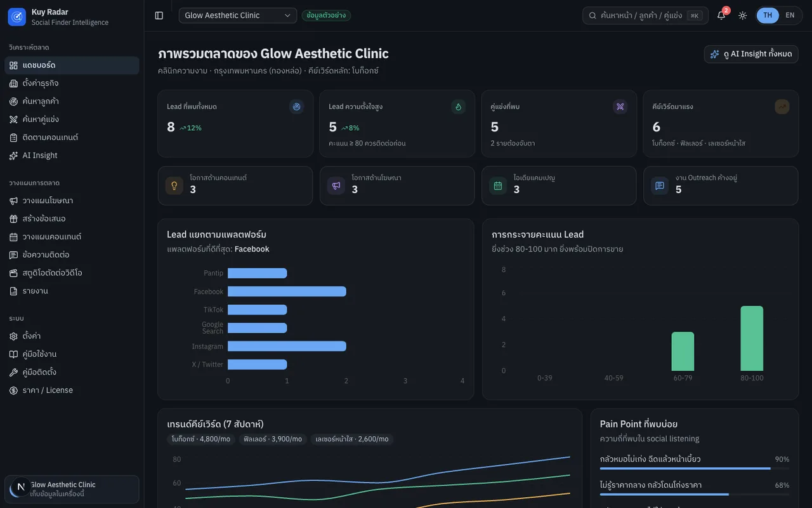Click the สตูดิโอตัดต่อวิดีโอ clapperboard icon
This screenshot has width=812, height=508.
(14, 273)
